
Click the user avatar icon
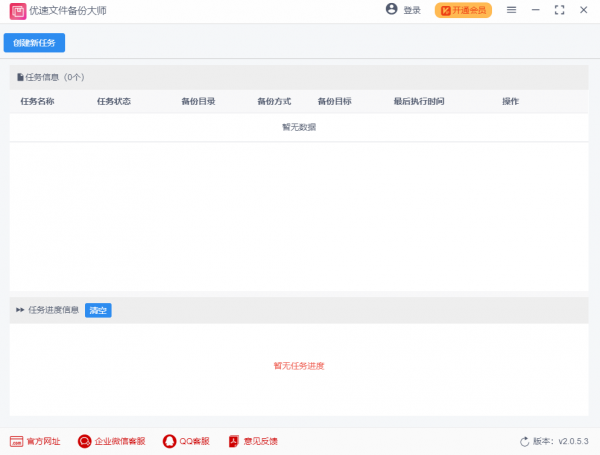(x=391, y=9)
